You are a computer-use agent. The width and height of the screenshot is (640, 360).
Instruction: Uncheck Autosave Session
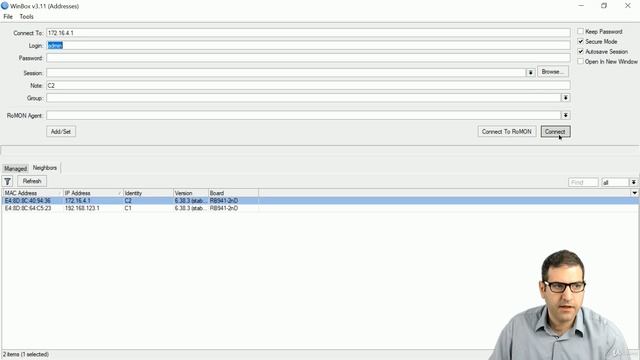[x=580, y=52]
